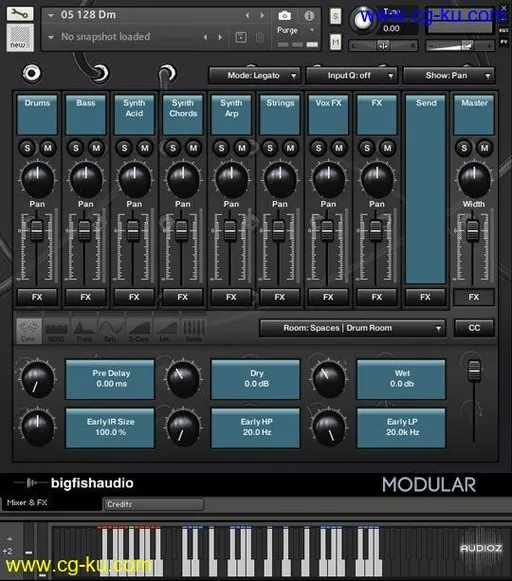512x581 pixels.
Task: Select the Trans effect icon
Action: point(84,330)
